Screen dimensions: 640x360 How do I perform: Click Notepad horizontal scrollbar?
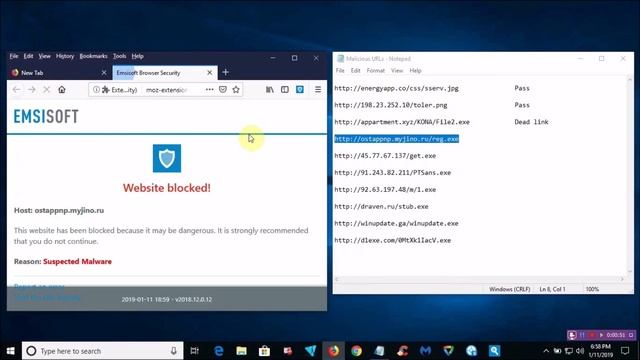point(479,279)
